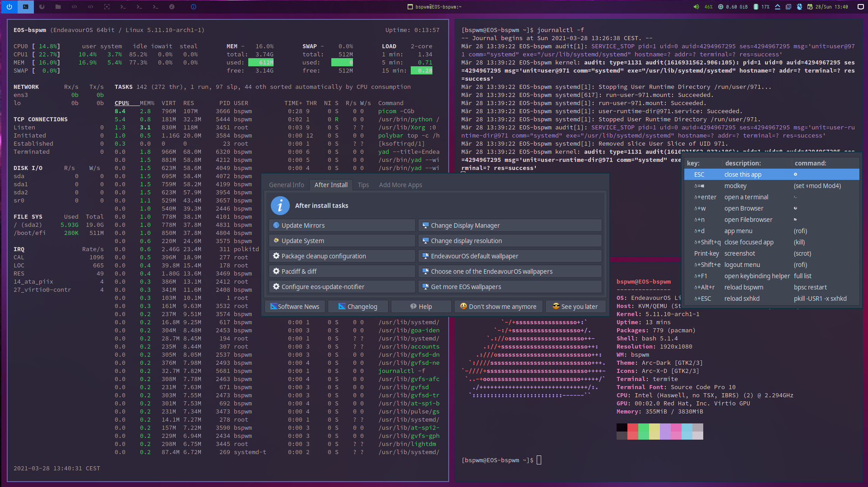The width and height of the screenshot is (868, 487).
Task: Click Change Display Manager button
Action: (510, 225)
